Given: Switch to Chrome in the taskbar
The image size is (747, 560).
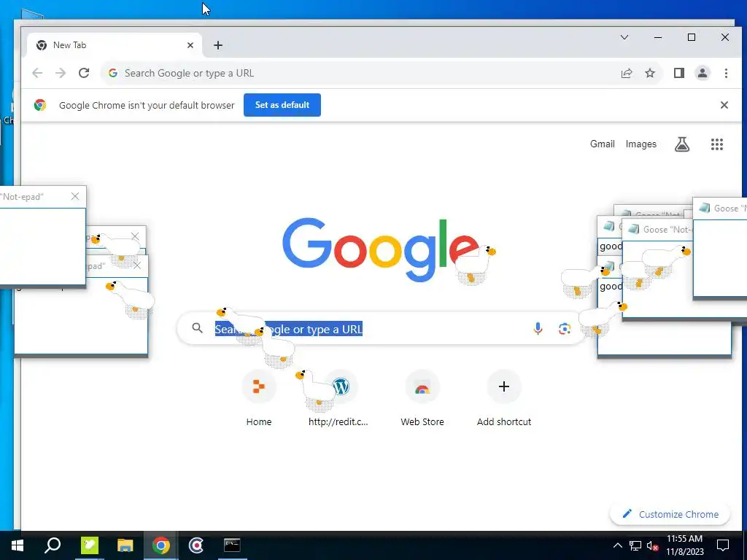Looking at the screenshot, I should (161, 545).
